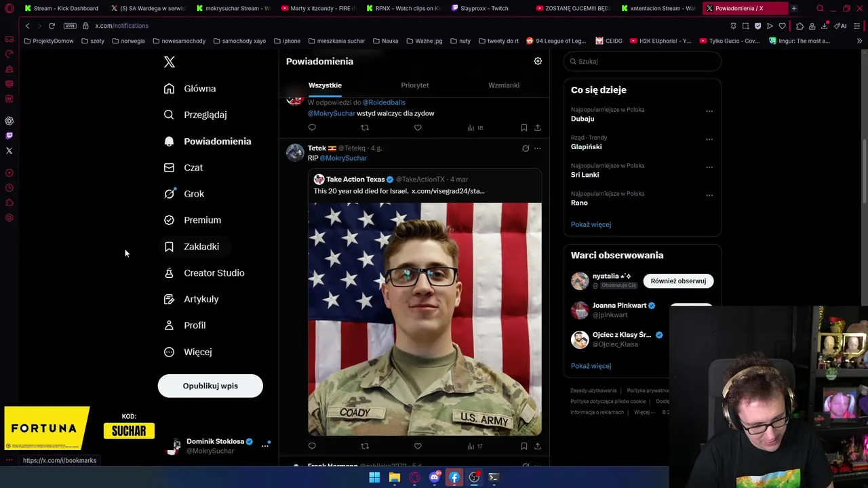The width and height of the screenshot is (868, 488).
Task: Switch to Wzmianki notifications tab
Action: click(504, 85)
